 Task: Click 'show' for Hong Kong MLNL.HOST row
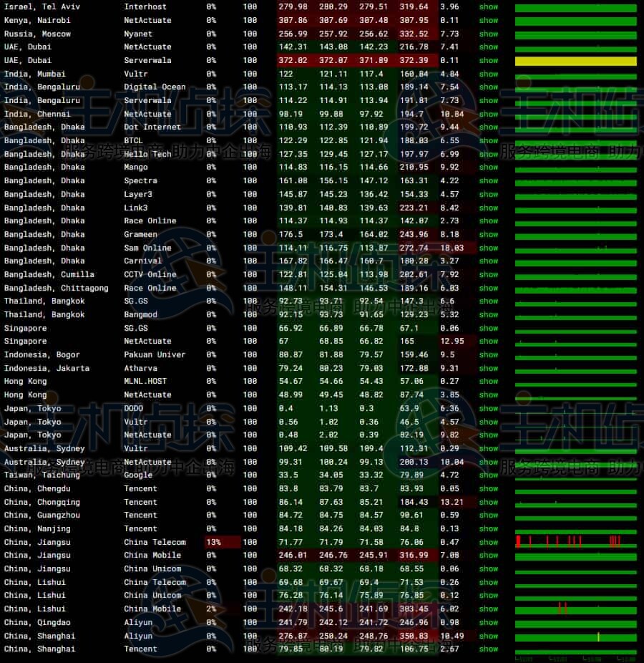coord(489,382)
